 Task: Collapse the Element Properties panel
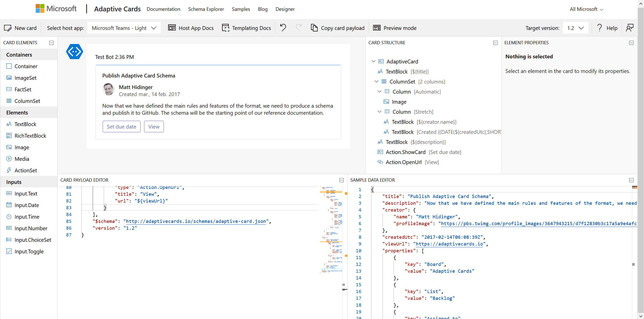(631, 43)
